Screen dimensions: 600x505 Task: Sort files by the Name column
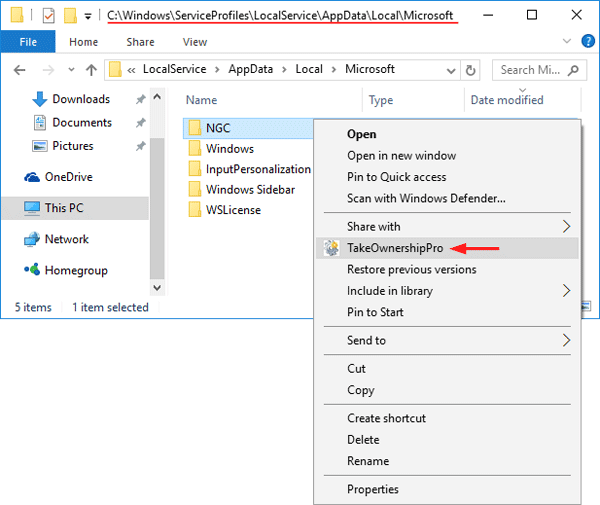click(202, 100)
